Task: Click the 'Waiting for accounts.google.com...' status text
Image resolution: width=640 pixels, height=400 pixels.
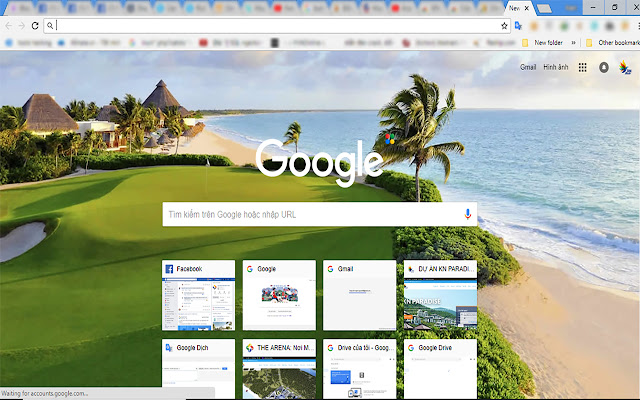Action: click(x=44, y=393)
